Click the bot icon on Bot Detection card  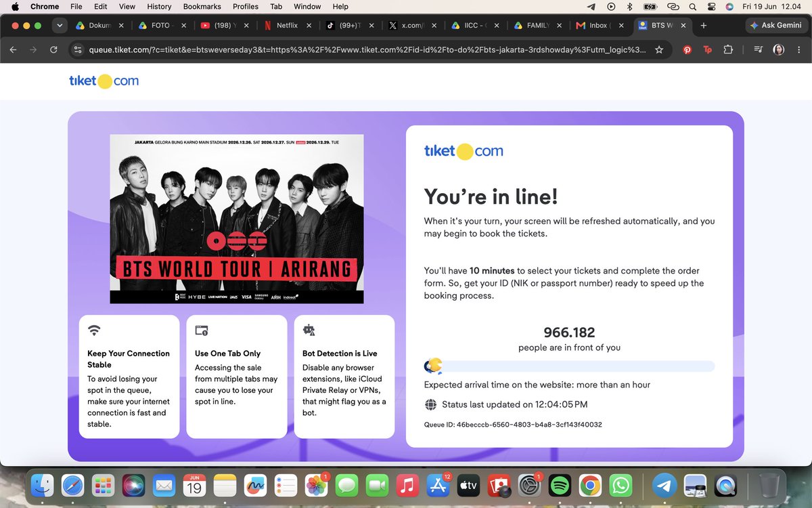click(x=309, y=331)
